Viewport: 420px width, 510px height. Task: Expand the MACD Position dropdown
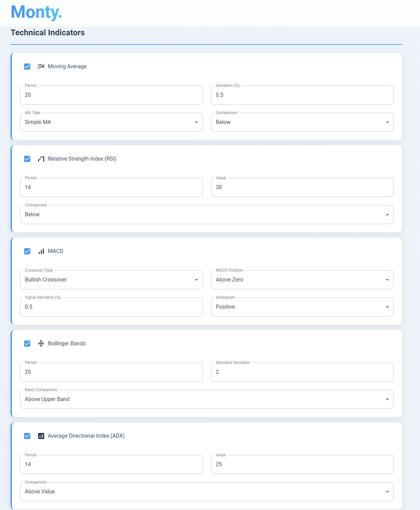302,280
